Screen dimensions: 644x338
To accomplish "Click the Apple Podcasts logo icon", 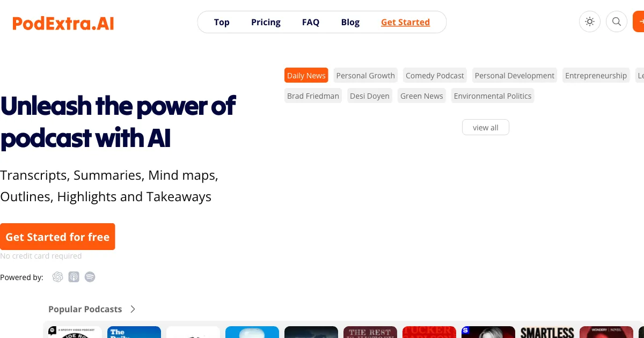I will point(74,277).
